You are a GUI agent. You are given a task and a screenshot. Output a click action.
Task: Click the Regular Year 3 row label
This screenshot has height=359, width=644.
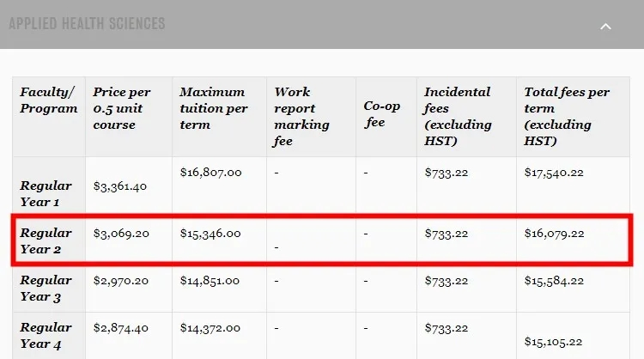(46, 289)
